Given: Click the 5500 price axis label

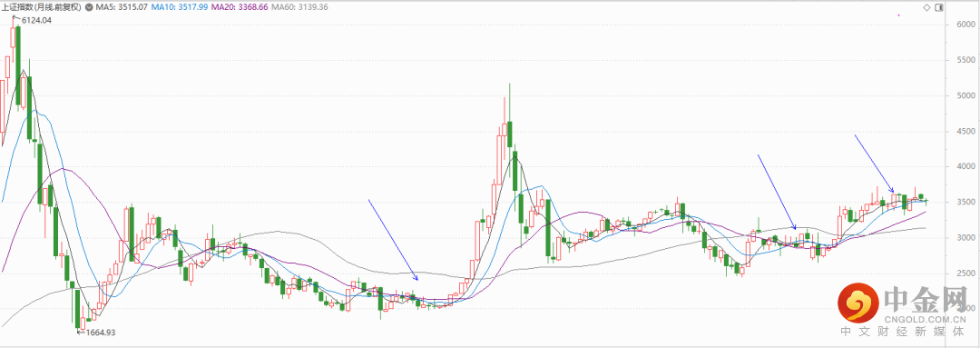Looking at the screenshot, I should tap(966, 60).
